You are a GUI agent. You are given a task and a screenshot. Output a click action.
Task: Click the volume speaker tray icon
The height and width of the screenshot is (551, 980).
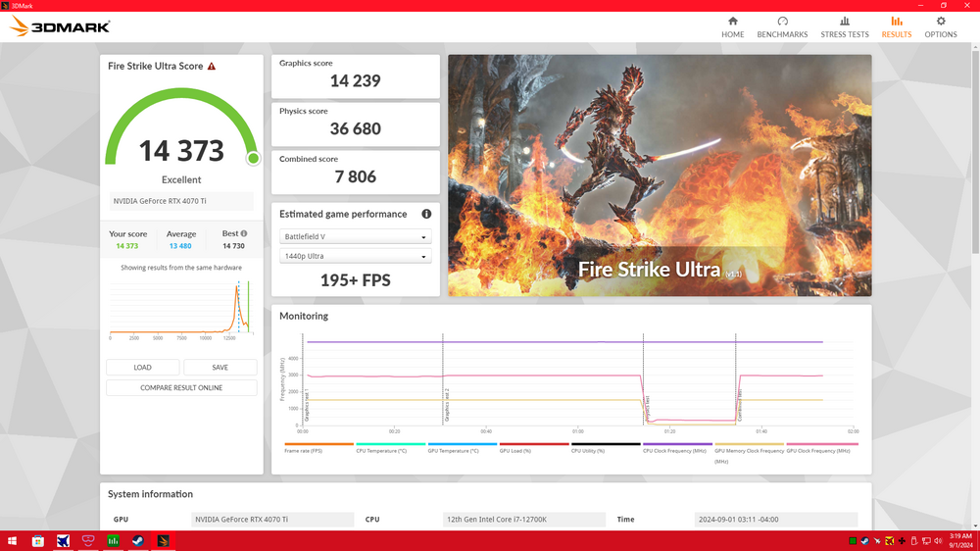click(938, 541)
